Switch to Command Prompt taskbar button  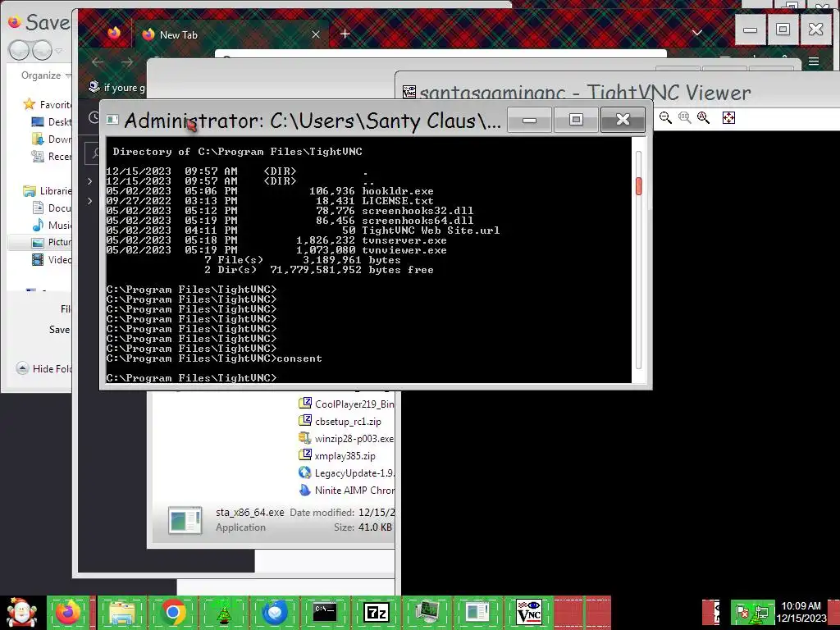(x=325, y=612)
